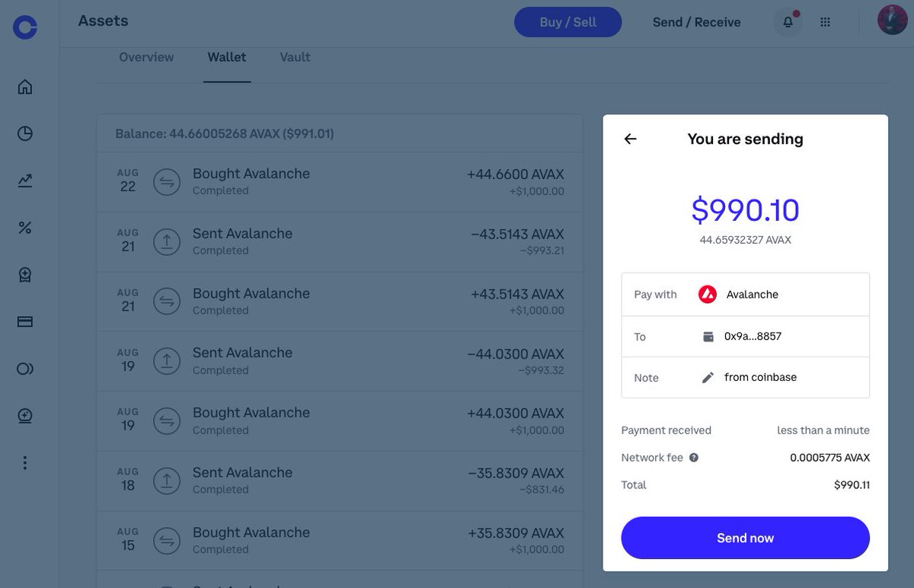Click the overlapping circles sidebar icon

[x=25, y=369]
